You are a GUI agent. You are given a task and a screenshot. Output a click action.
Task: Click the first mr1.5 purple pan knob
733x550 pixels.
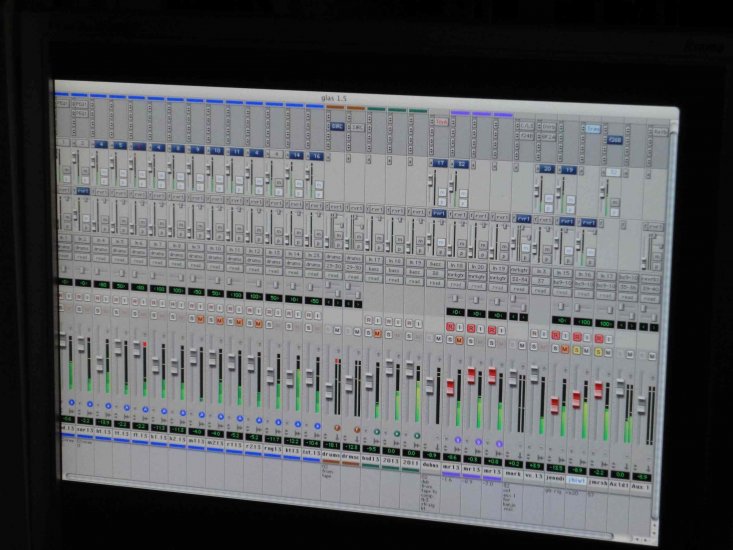[458, 440]
